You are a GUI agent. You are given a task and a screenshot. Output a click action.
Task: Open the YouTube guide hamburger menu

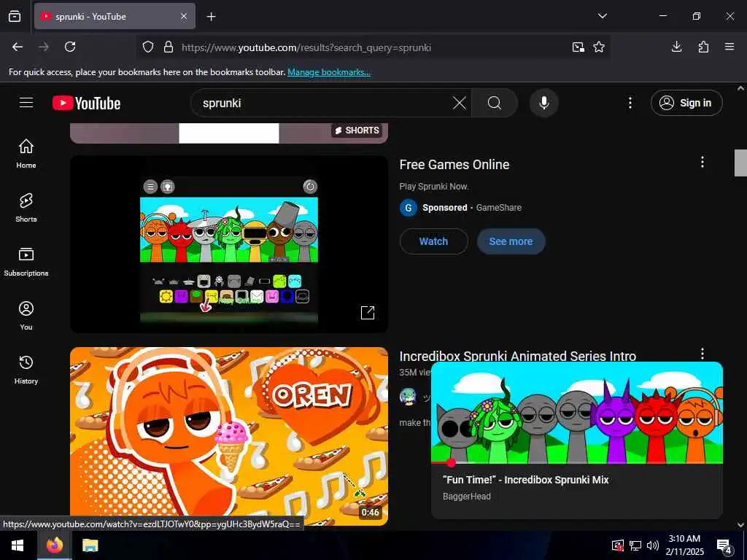pyautogui.click(x=26, y=102)
